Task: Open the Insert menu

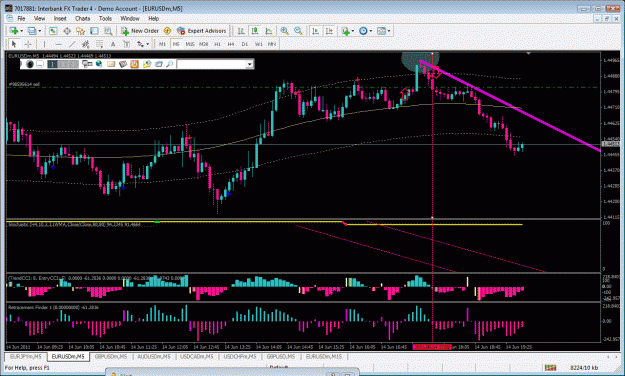Action: (x=60, y=18)
